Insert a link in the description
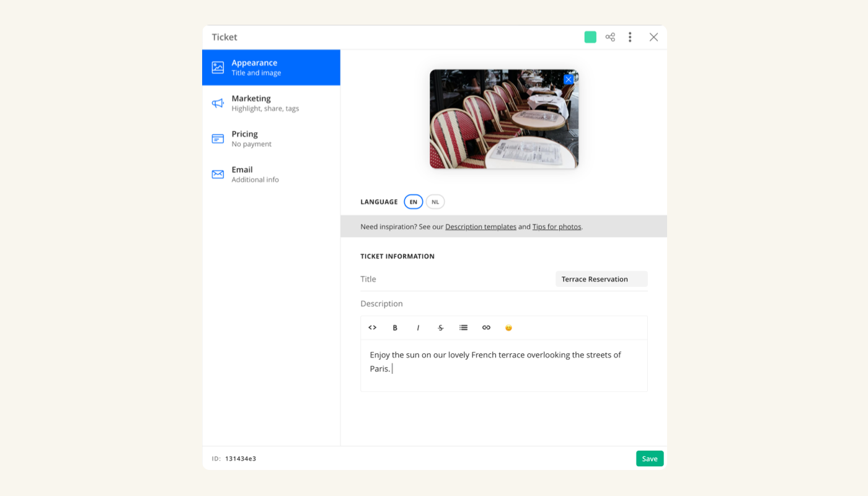Image resolution: width=868 pixels, height=496 pixels. pos(486,328)
